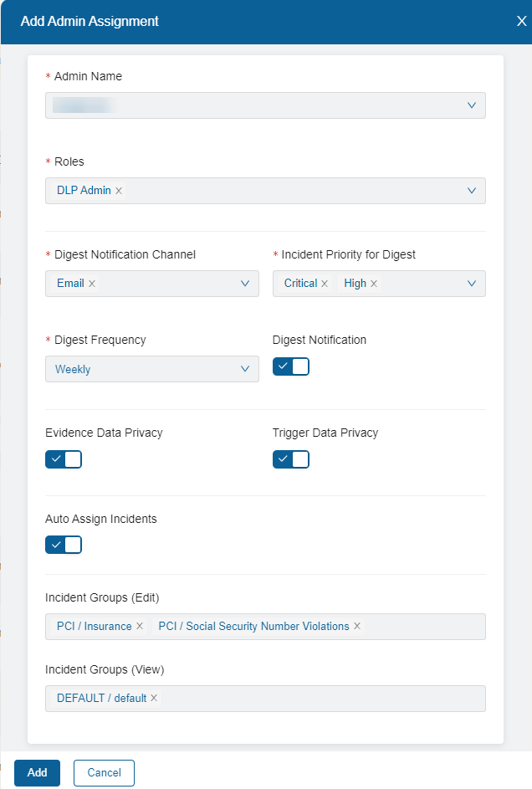
Task: Remove the High priority tag
Action: [374, 284]
